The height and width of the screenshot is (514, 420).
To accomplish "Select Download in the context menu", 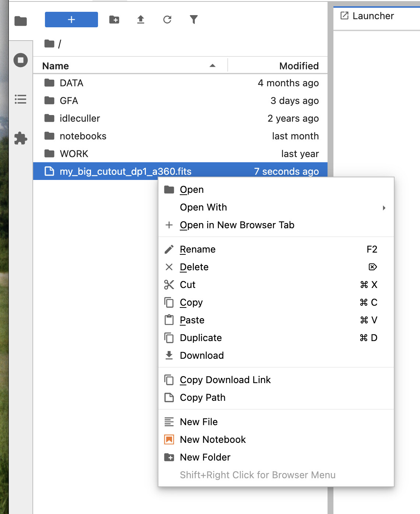I will [x=202, y=355].
